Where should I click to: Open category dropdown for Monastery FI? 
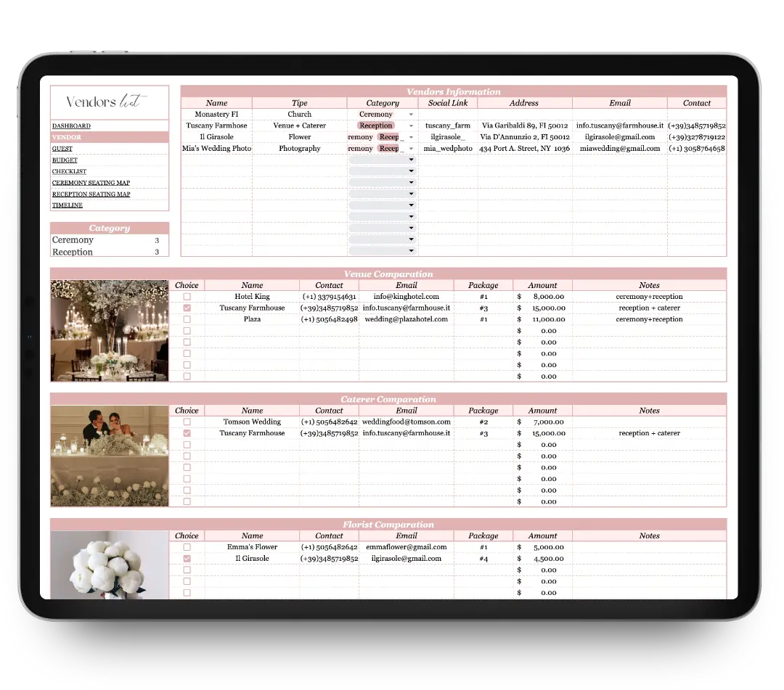pyautogui.click(x=411, y=115)
